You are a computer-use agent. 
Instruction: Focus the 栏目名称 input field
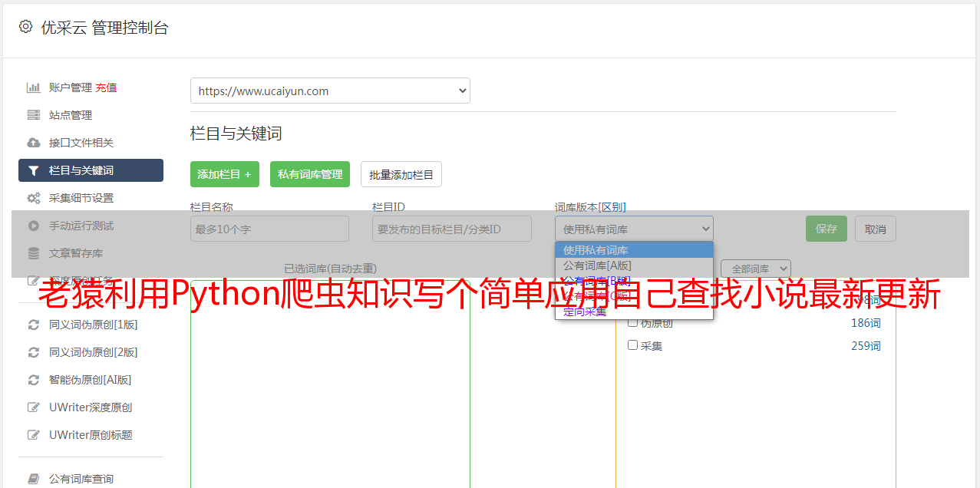[x=269, y=229]
